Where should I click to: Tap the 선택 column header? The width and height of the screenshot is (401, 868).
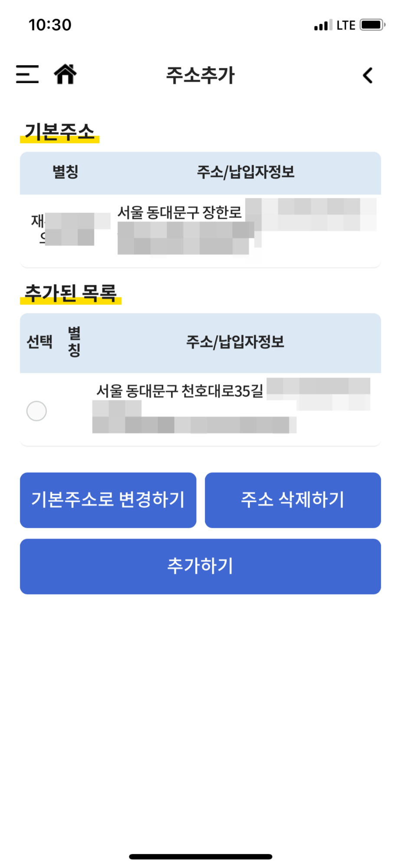(39, 342)
